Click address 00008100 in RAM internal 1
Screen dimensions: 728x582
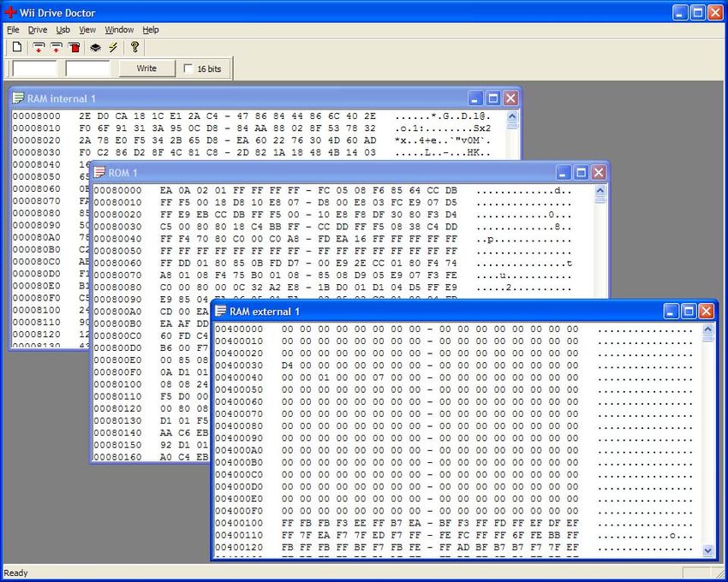[x=36, y=310]
